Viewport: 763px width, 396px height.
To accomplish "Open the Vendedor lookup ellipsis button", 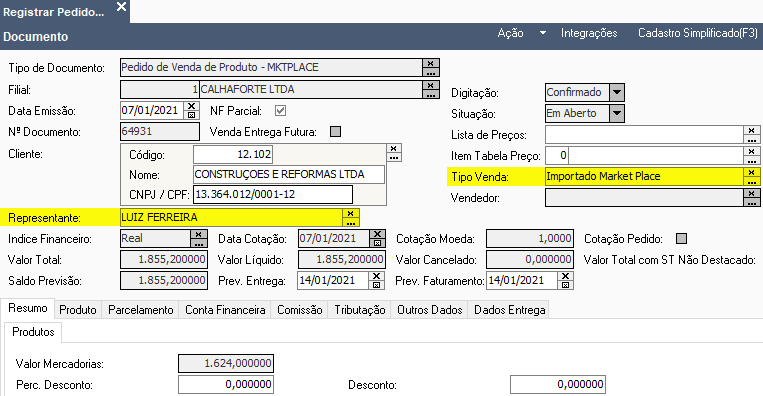I will pos(752,202).
